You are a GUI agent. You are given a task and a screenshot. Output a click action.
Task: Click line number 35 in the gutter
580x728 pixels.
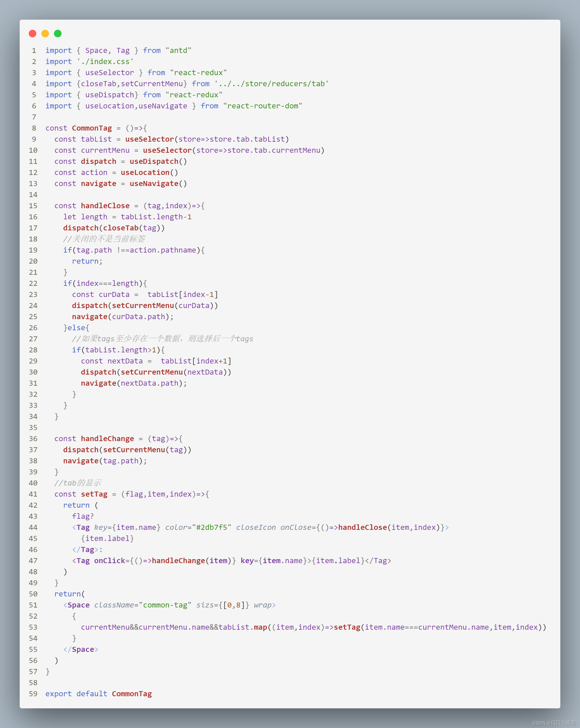(33, 428)
